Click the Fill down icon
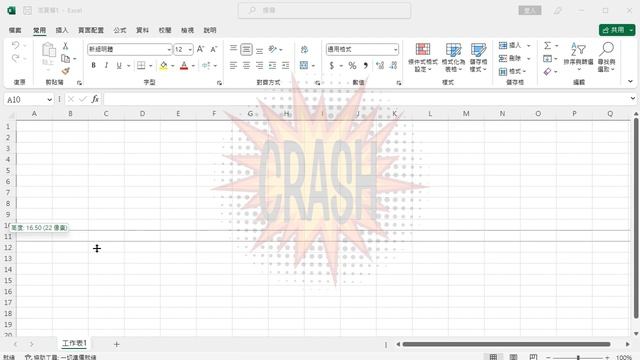Screen dimensions: 640x360 pos(548,59)
